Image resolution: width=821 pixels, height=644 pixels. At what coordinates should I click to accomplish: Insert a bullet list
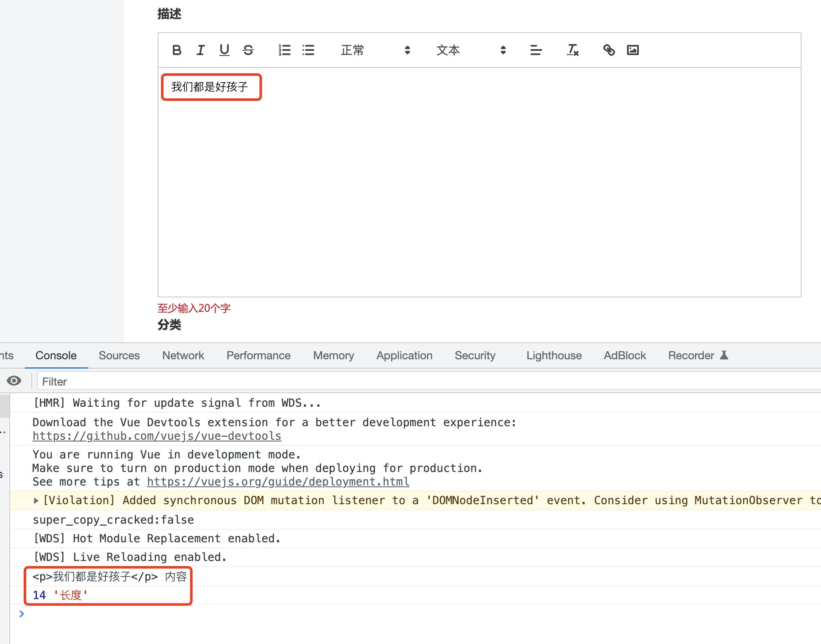[308, 50]
